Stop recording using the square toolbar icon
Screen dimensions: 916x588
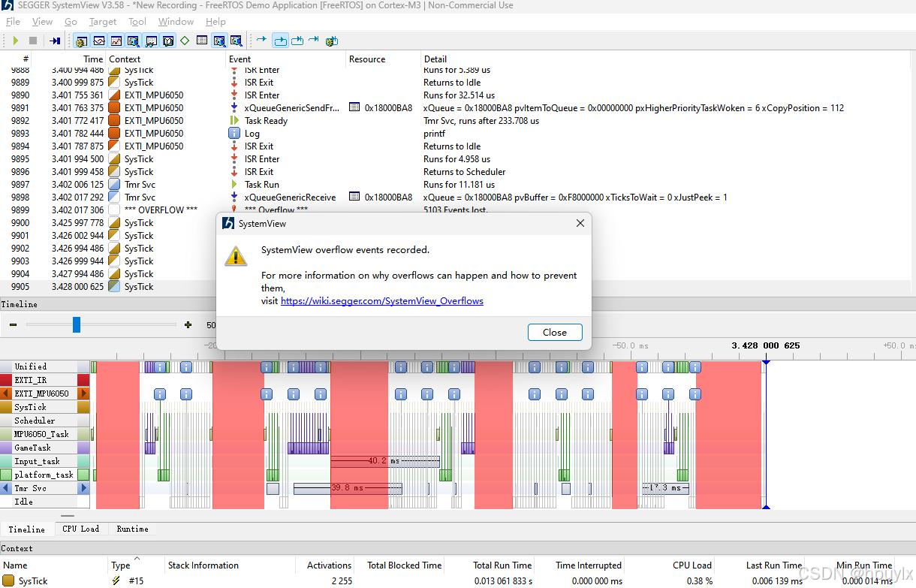tap(33, 41)
